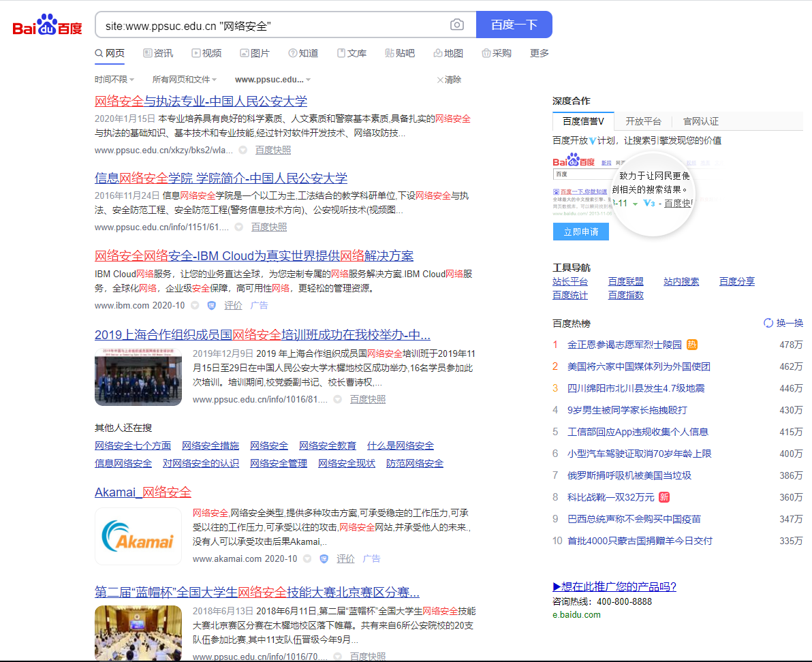Switch to the 图片 tab

coord(255,53)
